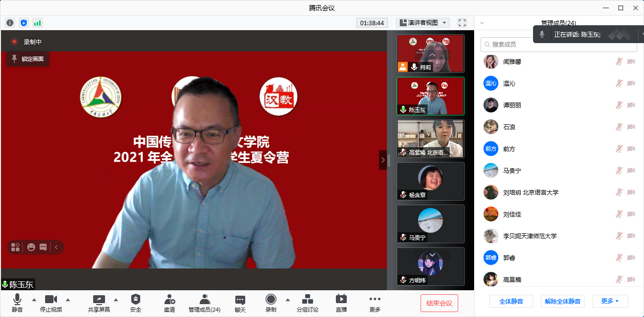Click the 结束会议 end meeting button
This screenshot has width=644, height=317.
439,303
